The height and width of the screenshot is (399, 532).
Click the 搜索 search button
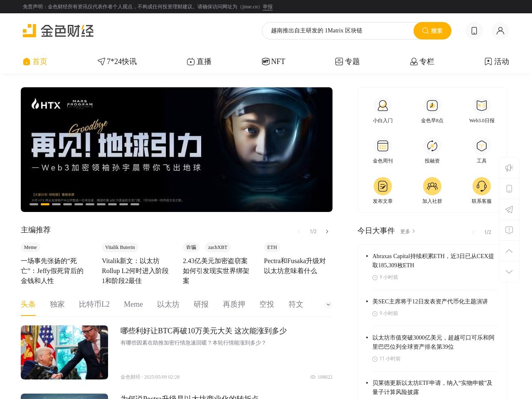point(432,30)
